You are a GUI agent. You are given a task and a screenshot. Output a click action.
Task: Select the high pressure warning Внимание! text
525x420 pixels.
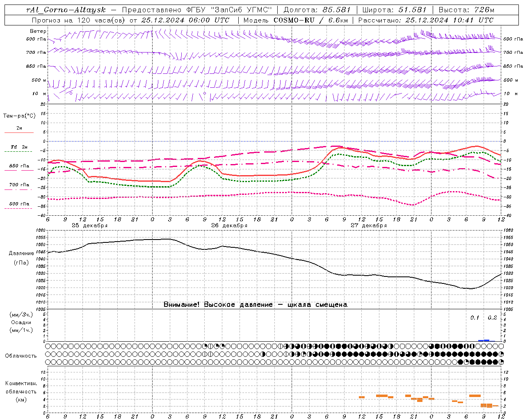point(256,304)
